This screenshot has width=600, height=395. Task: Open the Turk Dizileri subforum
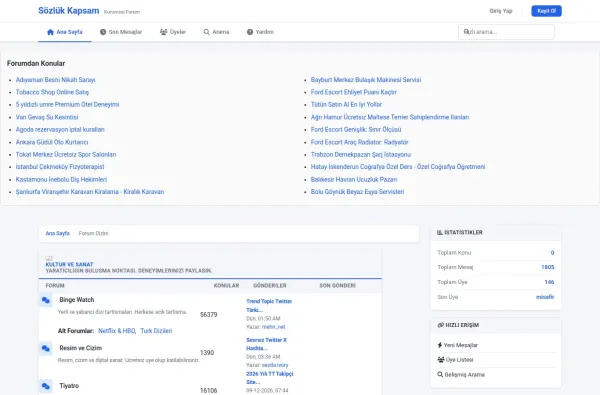[x=156, y=331]
